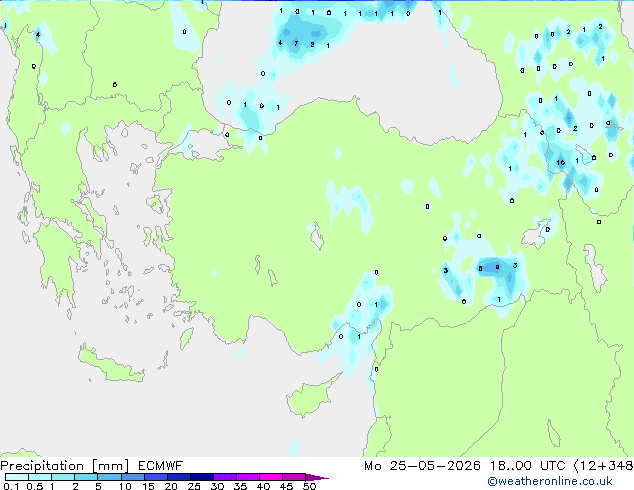This screenshot has height=490, width=634.
Task: Click the legend label "45"
Action: 286,486
